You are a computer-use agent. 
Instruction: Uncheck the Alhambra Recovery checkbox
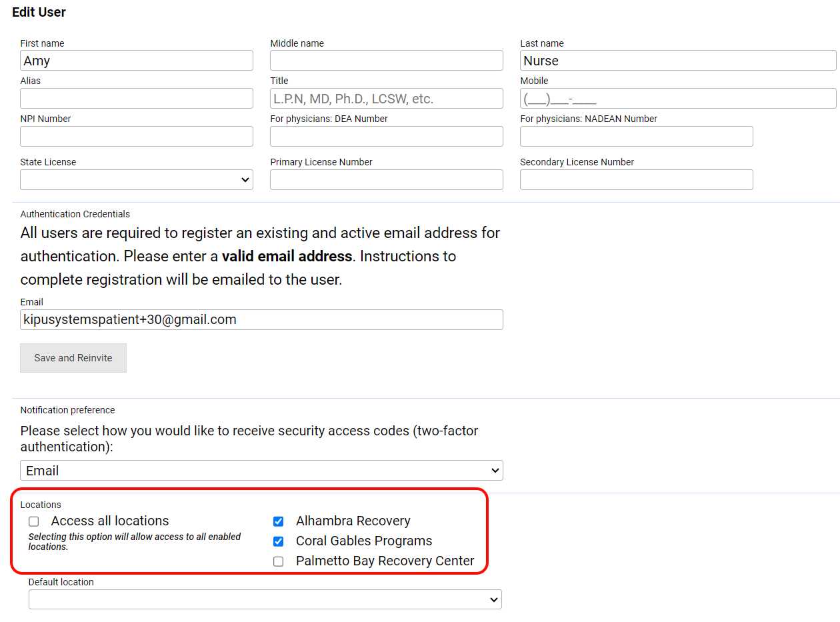pos(279,521)
